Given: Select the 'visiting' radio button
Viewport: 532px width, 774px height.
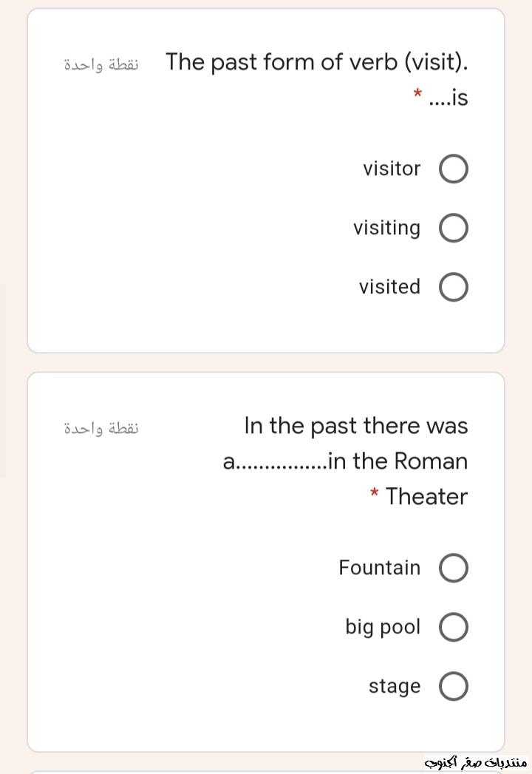Looking at the screenshot, I should tap(454, 228).
